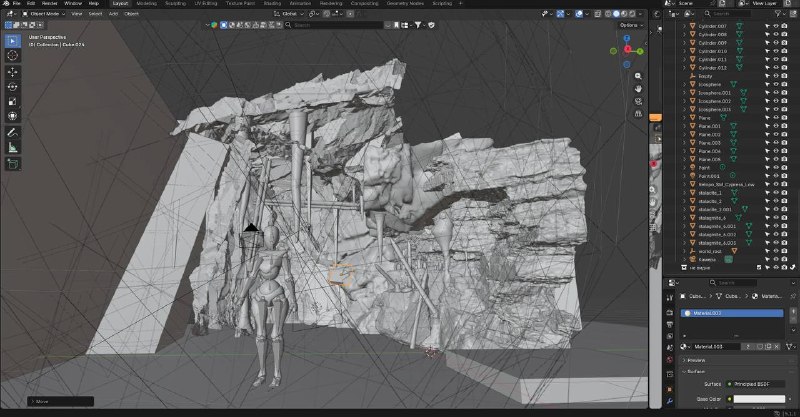The height and width of the screenshot is (417, 800).
Task: Select Material.003 slot in material list
Action: coord(732,313)
